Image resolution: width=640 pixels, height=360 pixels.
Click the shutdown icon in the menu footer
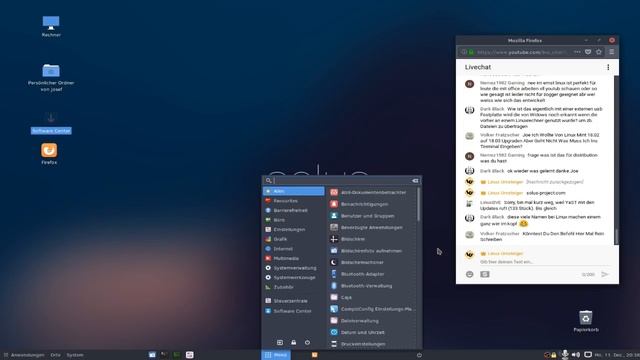coord(307,342)
